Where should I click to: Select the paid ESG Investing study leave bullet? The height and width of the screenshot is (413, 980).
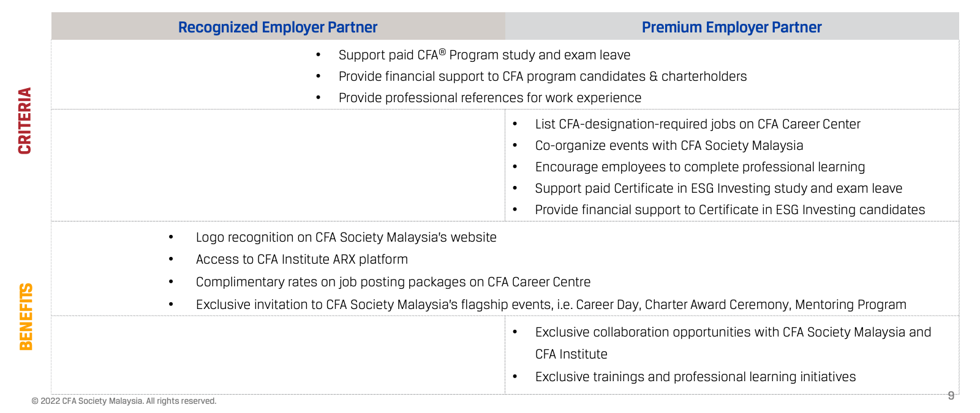[x=718, y=188]
